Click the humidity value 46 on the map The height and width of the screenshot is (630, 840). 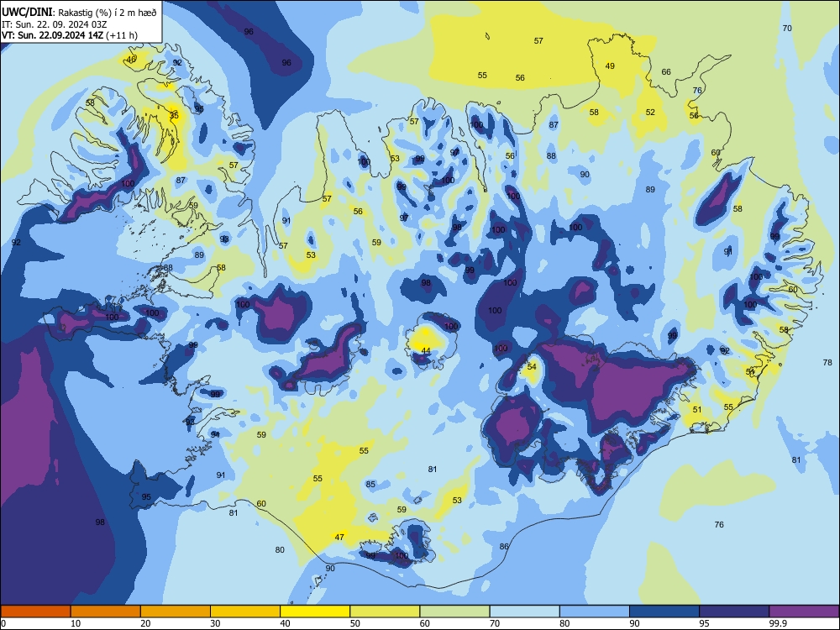point(131,60)
